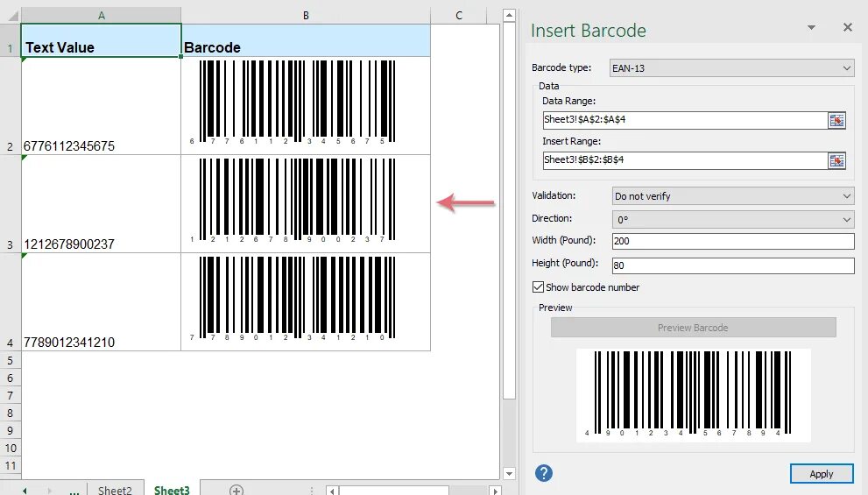Click the Insert Range selector icon
Image resolution: width=868 pixels, height=495 pixels.
836,160
